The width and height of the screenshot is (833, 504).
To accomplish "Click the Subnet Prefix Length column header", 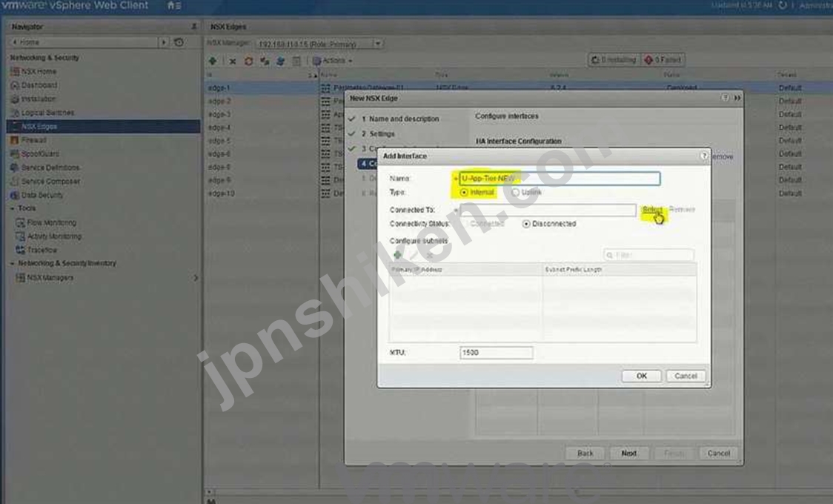I will pos(619,270).
